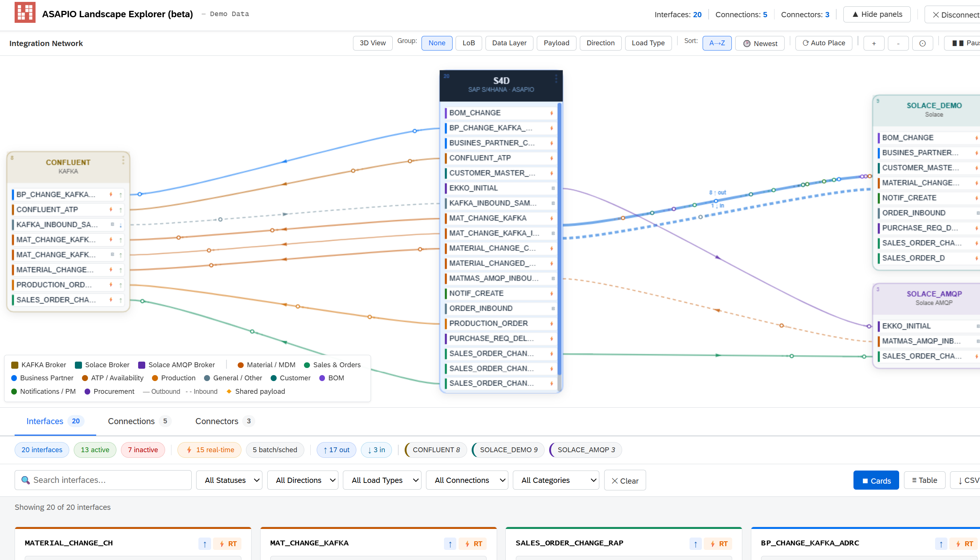Sort nodes A to Z
The height and width of the screenshot is (560, 980).
pyautogui.click(x=716, y=43)
